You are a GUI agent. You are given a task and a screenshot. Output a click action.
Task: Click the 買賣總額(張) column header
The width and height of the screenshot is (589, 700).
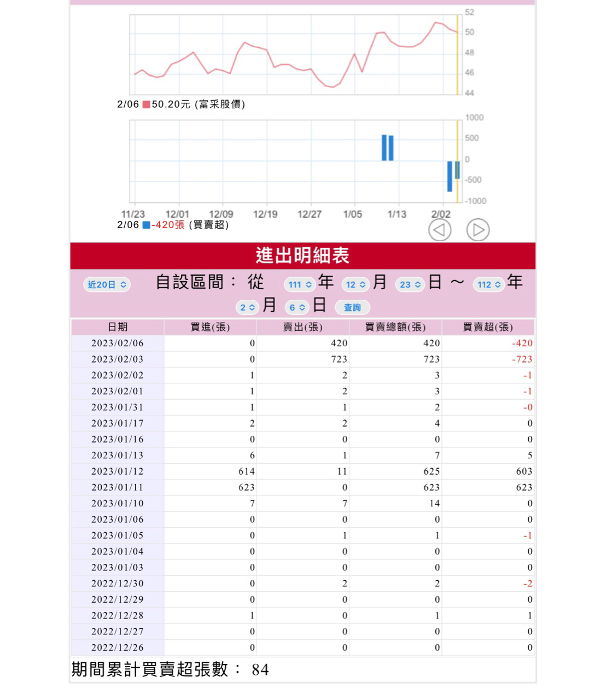[x=395, y=327]
